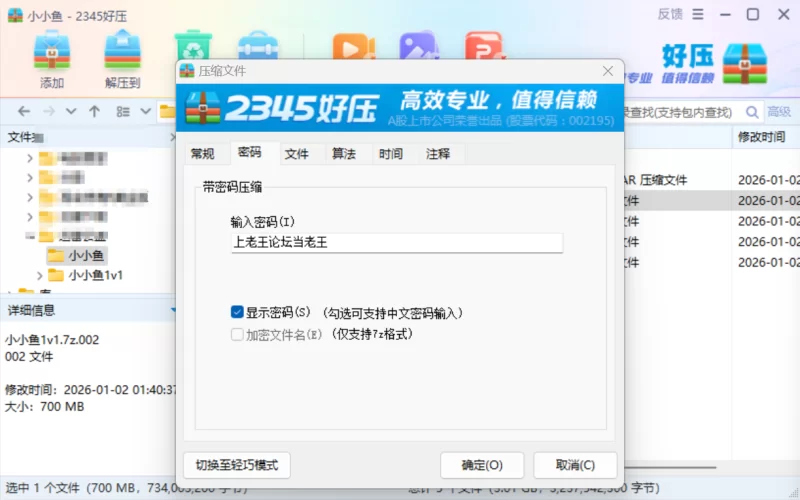Click the orange video player toolbar icon
The height and width of the screenshot is (500, 800).
click(x=353, y=47)
